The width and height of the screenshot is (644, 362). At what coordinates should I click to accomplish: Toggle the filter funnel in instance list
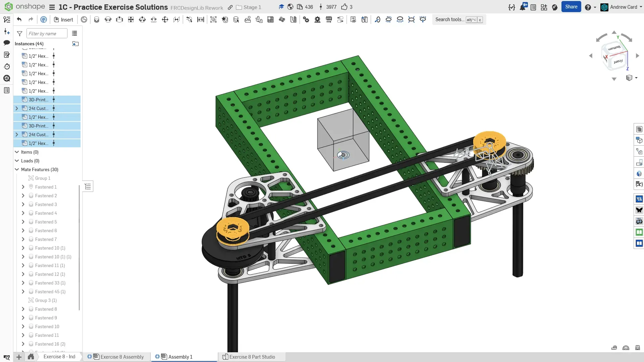(x=20, y=34)
